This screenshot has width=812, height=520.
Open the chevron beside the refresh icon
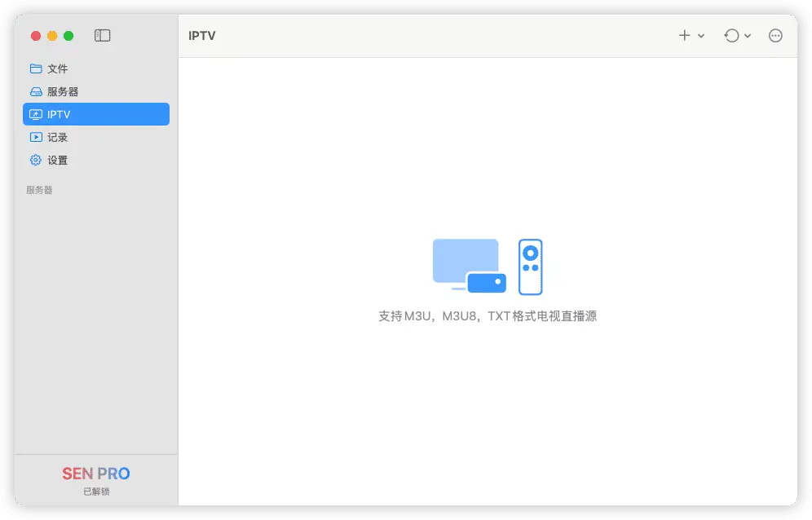[747, 35]
